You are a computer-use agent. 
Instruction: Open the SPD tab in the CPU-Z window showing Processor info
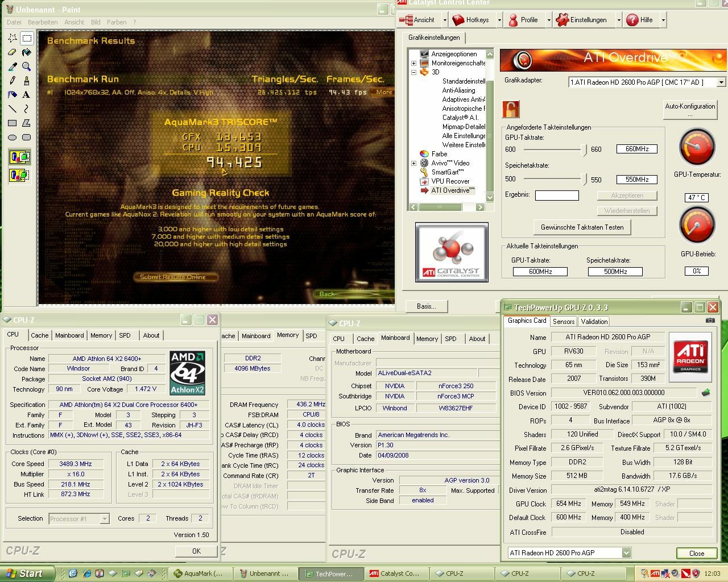pos(125,335)
